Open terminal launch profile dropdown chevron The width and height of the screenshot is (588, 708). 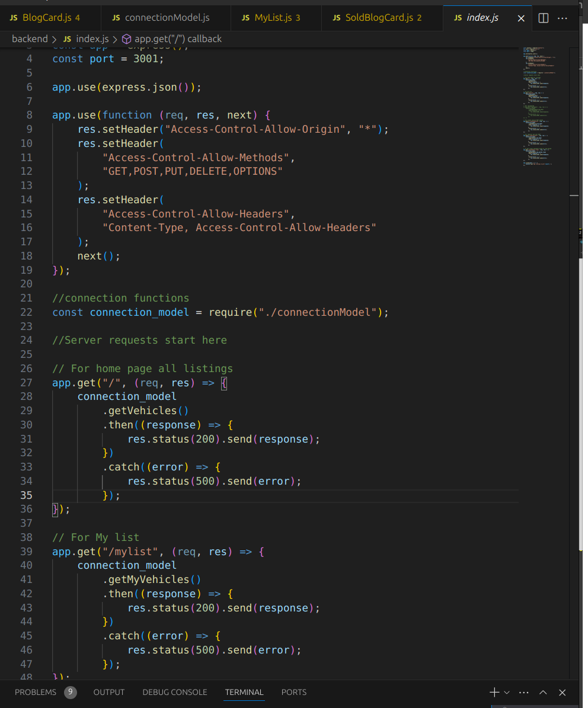[x=507, y=692]
